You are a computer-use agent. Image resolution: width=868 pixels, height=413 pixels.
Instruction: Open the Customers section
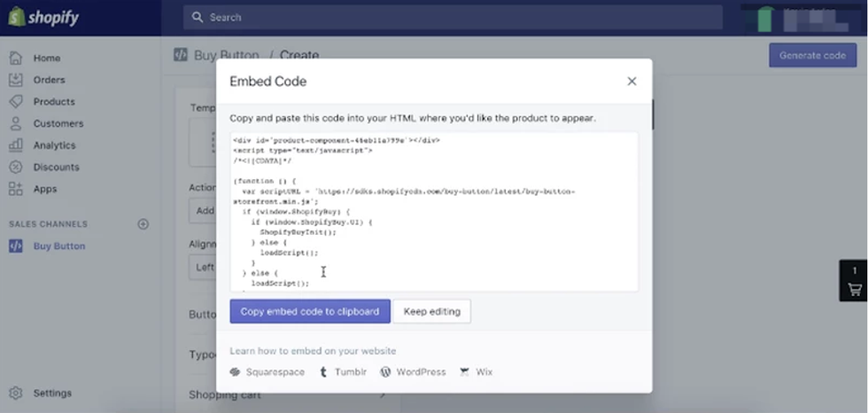tap(58, 124)
